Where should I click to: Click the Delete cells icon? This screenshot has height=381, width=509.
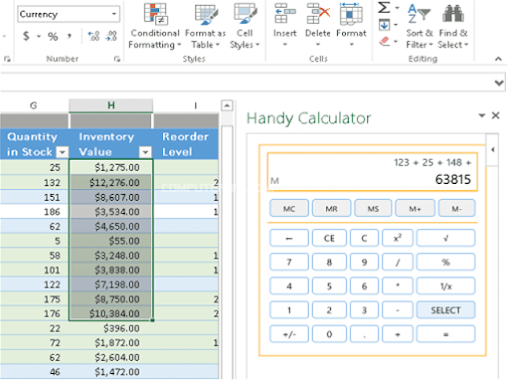click(318, 14)
